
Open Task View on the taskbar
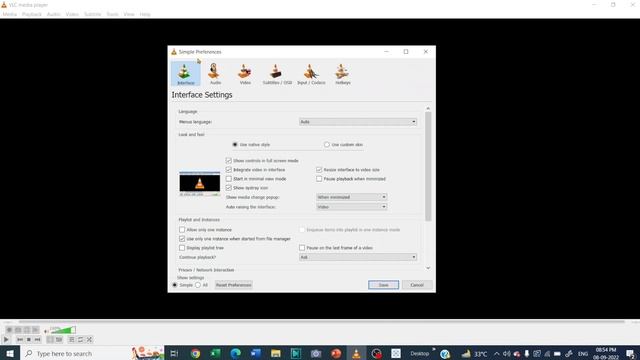(174, 353)
